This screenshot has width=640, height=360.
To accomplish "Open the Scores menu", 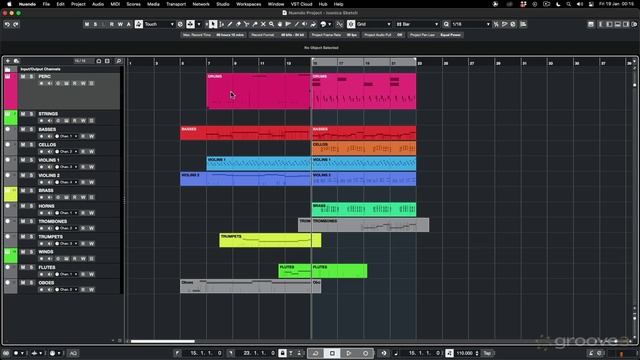I will pos(133,4).
